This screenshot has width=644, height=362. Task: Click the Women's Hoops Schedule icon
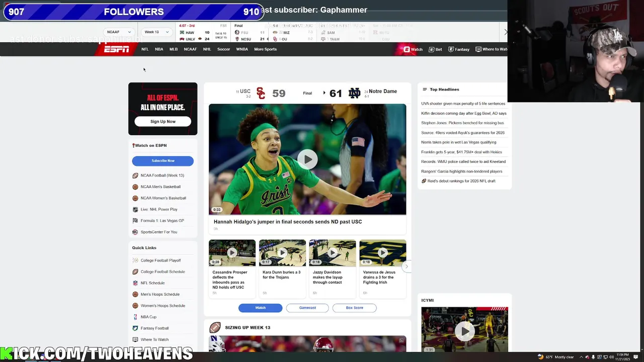point(135,306)
